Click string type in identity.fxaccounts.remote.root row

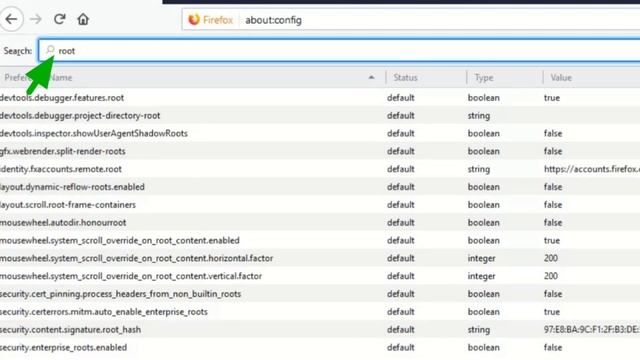tap(479, 169)
